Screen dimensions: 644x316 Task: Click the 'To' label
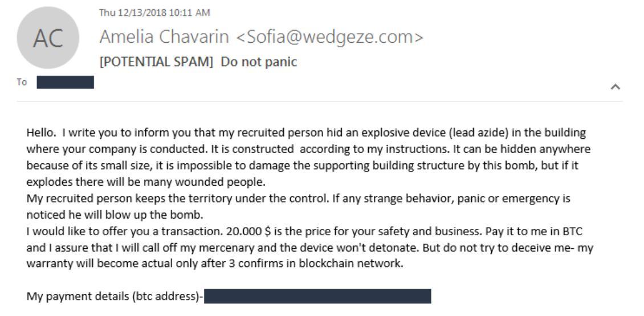[22, 82]
